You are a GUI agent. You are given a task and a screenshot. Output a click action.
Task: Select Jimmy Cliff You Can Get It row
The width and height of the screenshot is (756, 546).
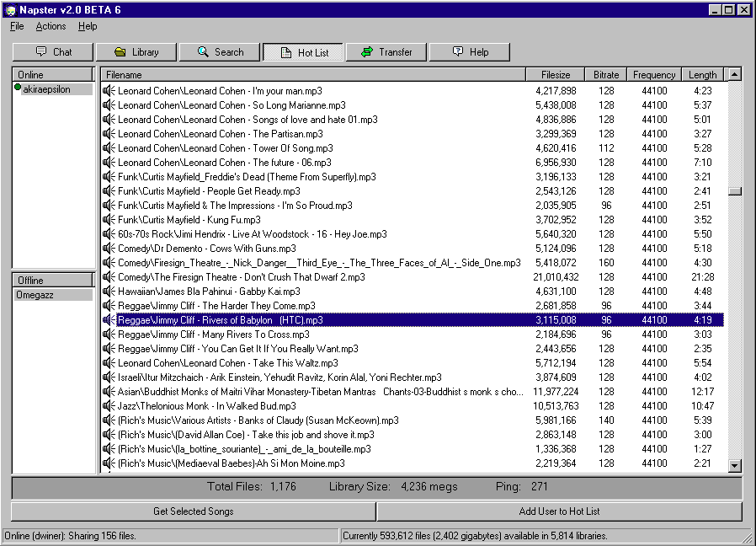413,349
